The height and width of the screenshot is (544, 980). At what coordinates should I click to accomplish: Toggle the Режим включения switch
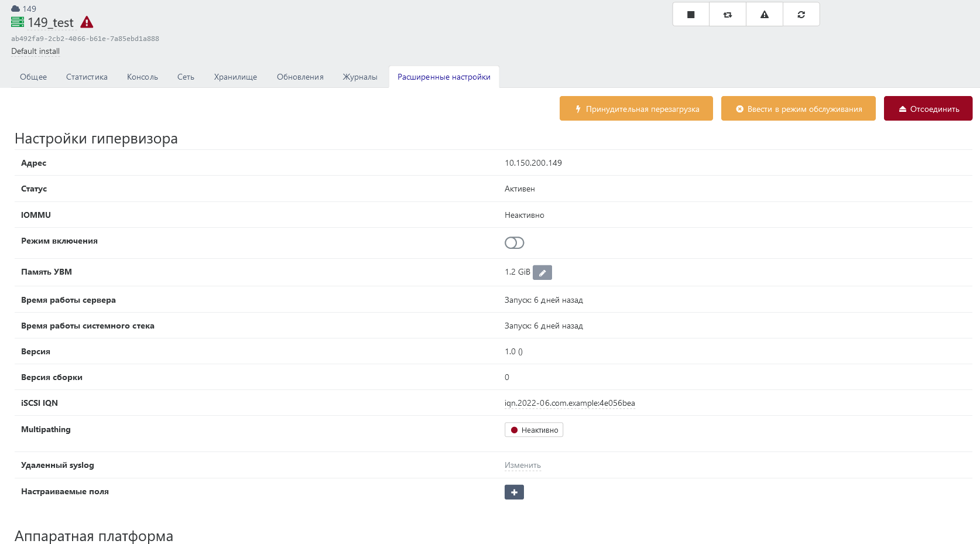point(514,242)
